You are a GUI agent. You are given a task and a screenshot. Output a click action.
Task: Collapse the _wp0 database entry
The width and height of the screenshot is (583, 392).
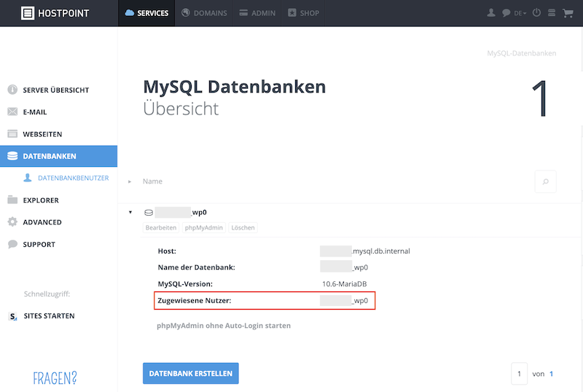(130, 212)
